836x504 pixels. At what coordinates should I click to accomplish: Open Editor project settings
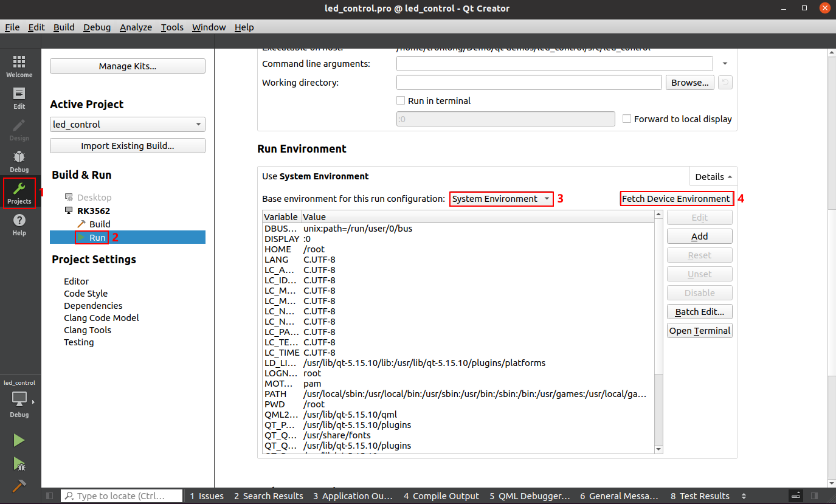pos(77,281)
